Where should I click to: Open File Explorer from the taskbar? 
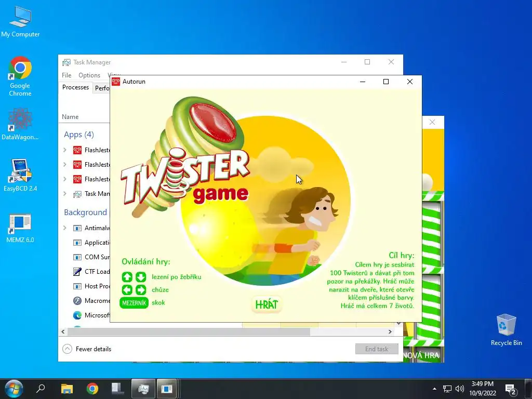pos(67,389)
